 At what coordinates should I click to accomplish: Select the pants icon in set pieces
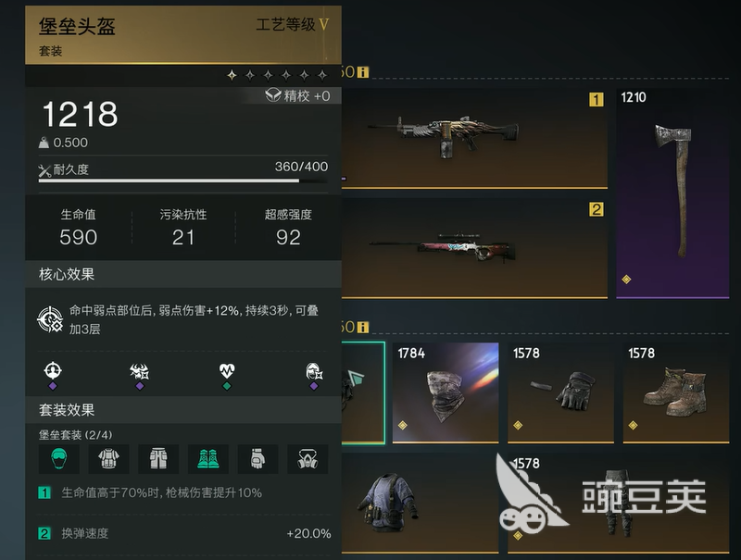158,458
